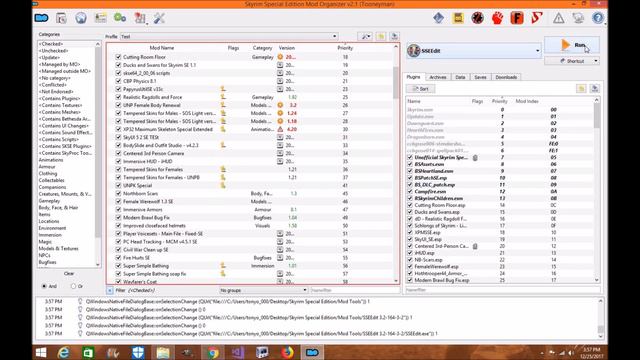Click the plugin list backup folder icon

[x=581, y=89]
